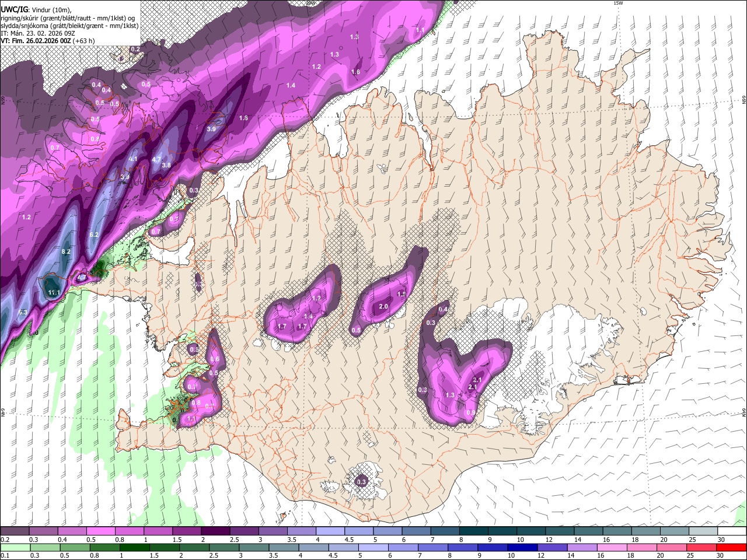
Task: Click the 1.8 value in the purple band
Action: 243,118
